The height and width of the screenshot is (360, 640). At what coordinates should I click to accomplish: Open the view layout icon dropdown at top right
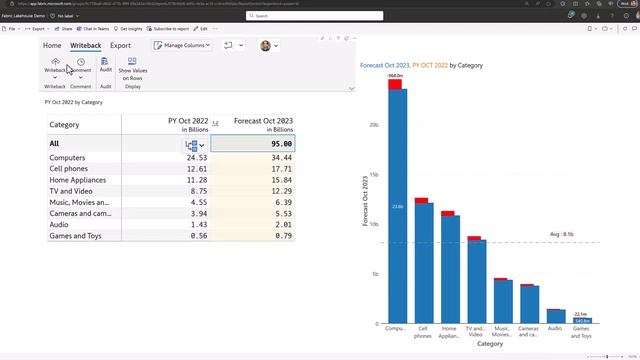click(x=607, y=29)
